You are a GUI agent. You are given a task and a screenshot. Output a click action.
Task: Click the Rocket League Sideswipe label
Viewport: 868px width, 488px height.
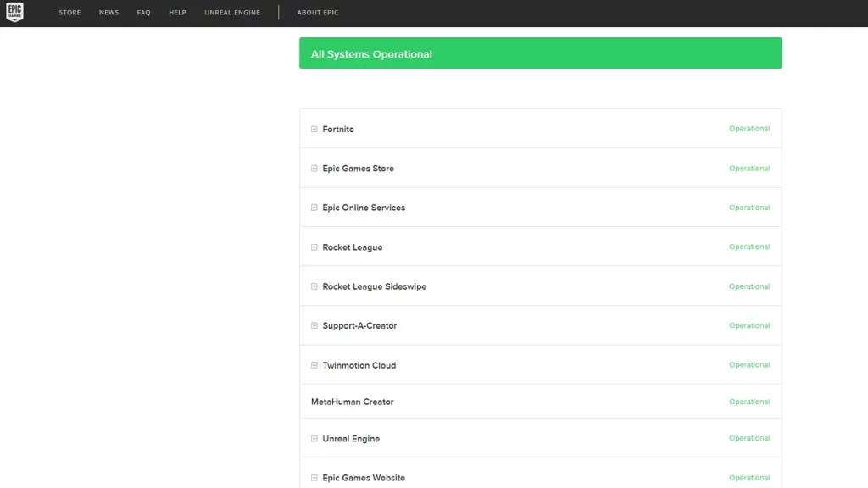(374, 286)
